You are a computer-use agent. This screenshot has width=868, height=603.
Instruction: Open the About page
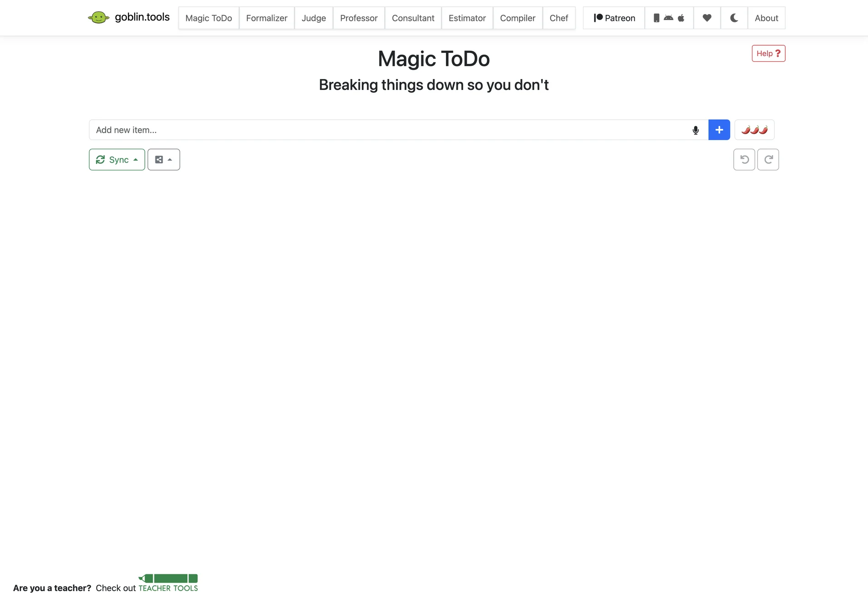(x=767, y=18)
